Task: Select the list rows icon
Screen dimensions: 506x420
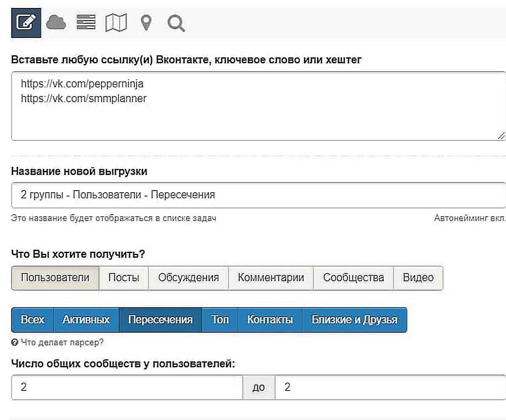Action: (x=86, y=23)
